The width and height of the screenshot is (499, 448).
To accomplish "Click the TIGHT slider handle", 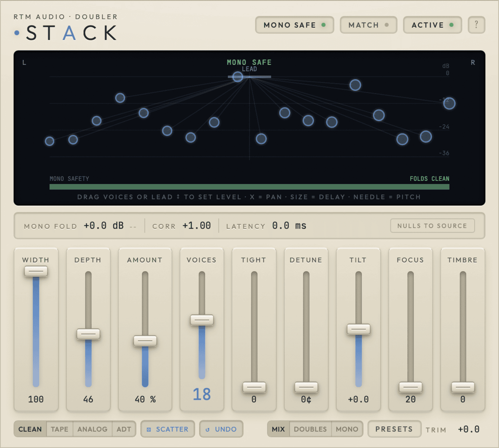I will [254, 387].
